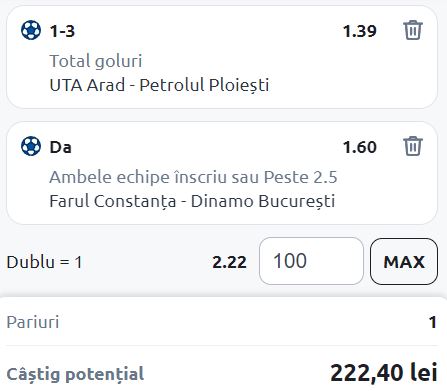Click the Ambele echipe înscriu sau Peste 2.5 label

tap(193, 177)
